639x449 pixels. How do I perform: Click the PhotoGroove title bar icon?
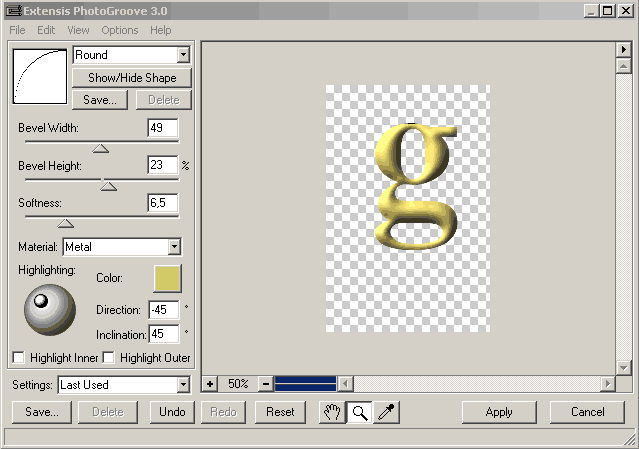[x=13, y=11]
